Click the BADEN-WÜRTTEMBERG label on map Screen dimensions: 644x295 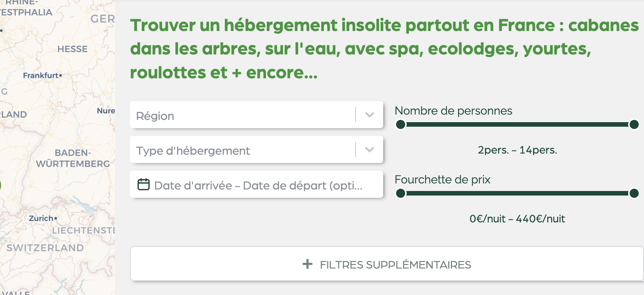73,158
